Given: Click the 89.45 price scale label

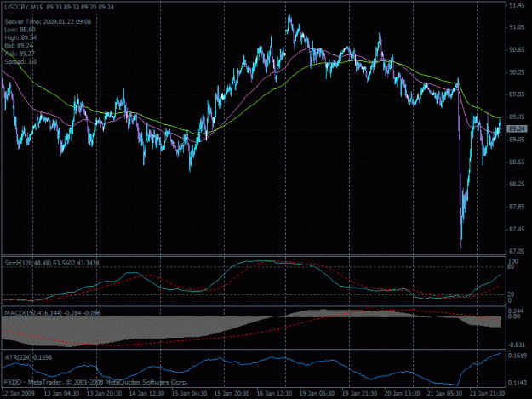Looking at the screenshot, I should tap(517, 117).
